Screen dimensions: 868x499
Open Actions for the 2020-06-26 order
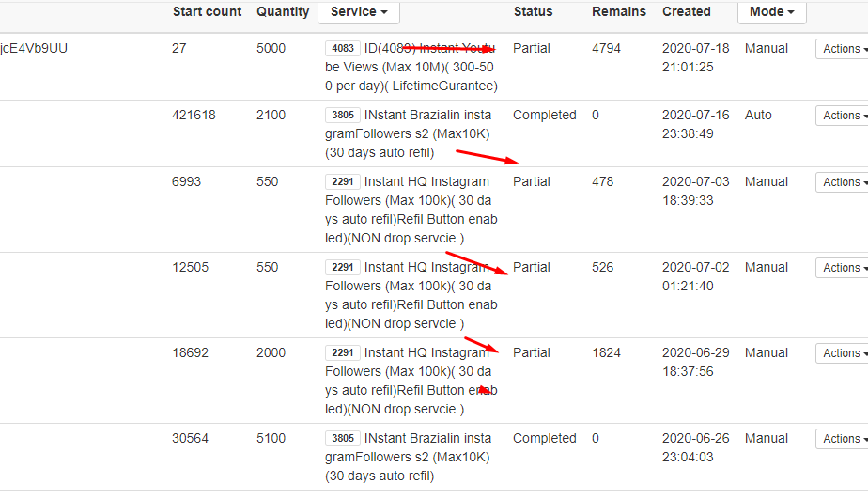[842, 439]
